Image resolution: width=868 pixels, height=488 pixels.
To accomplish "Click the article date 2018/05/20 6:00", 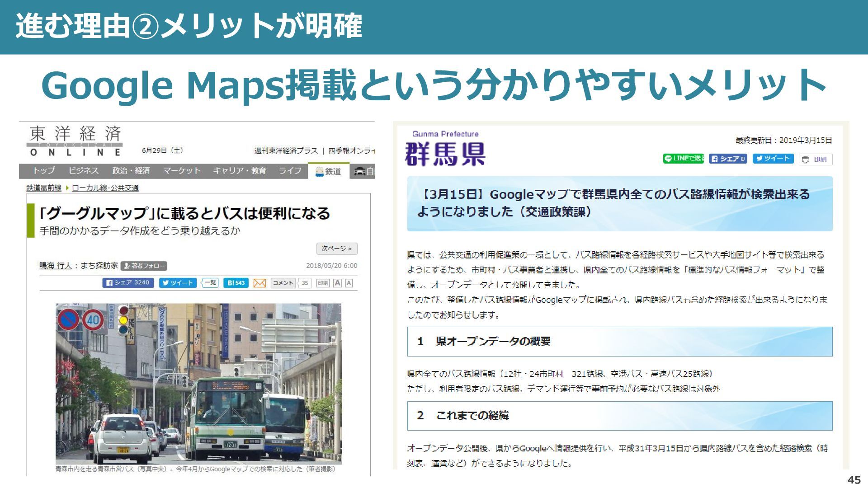I will [x=332, y=266].
